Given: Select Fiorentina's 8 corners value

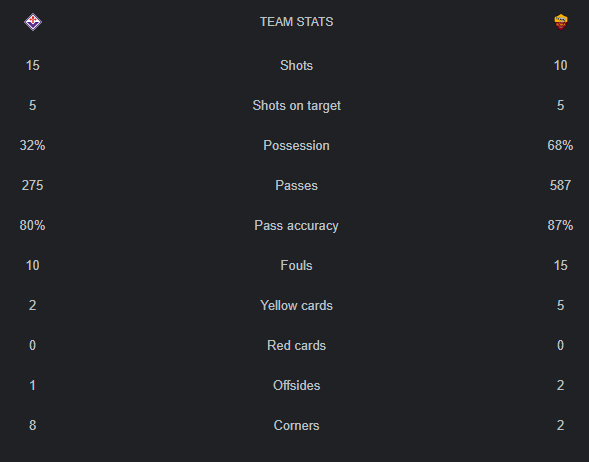Looking at the screenshot, I should 33,425.
